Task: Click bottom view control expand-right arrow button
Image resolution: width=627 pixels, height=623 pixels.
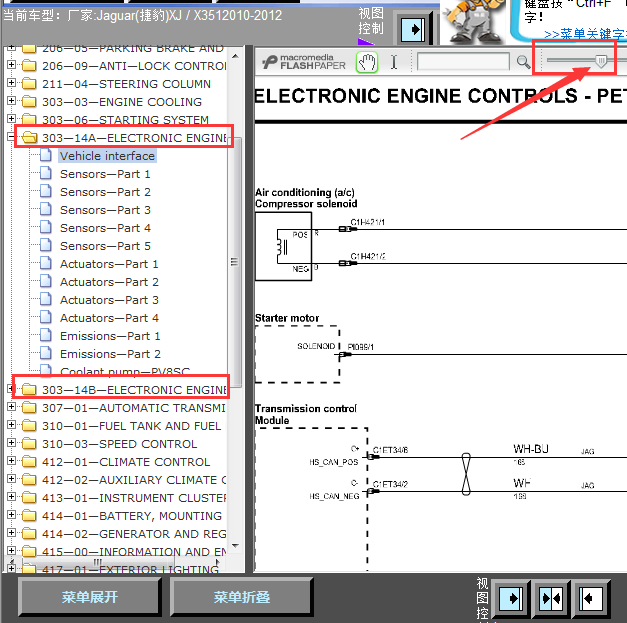Action: [511, 598]
